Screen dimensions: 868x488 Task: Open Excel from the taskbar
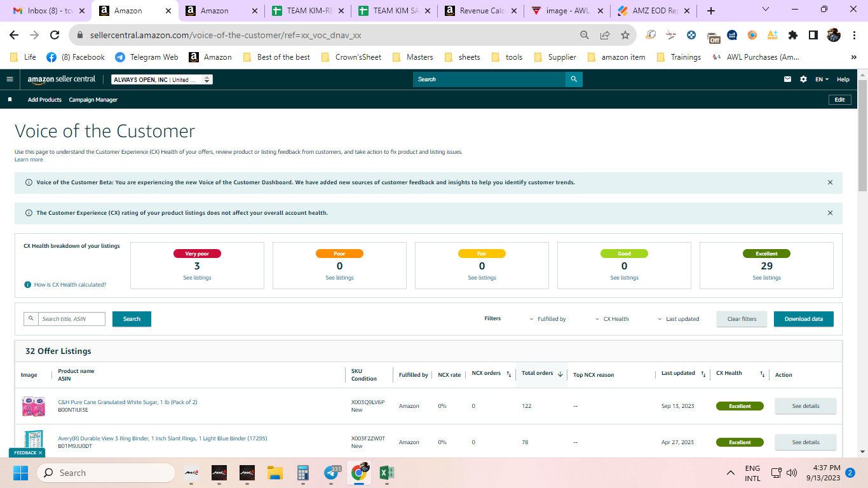point(386,473)
